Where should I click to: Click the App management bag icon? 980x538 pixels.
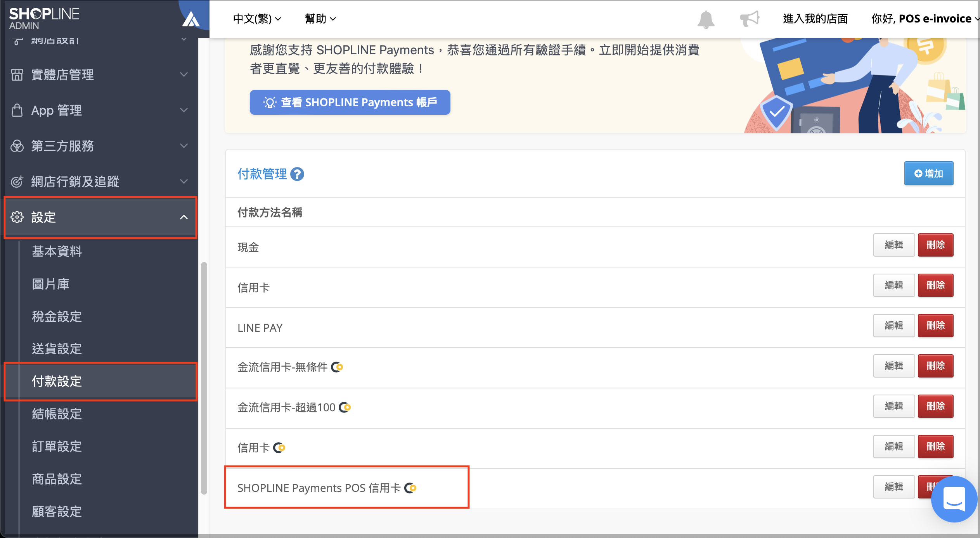pos(17,110)
